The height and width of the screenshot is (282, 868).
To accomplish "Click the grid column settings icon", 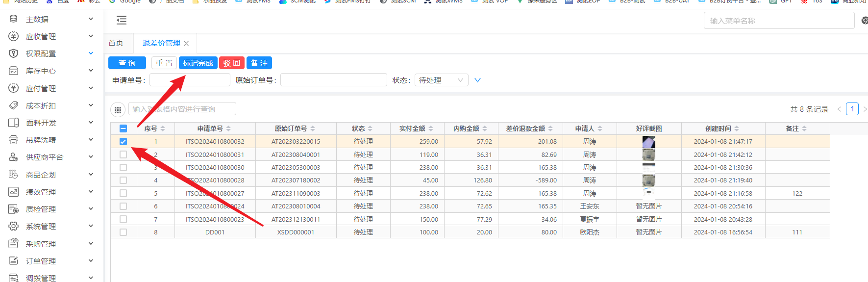I will pos(118,110).
